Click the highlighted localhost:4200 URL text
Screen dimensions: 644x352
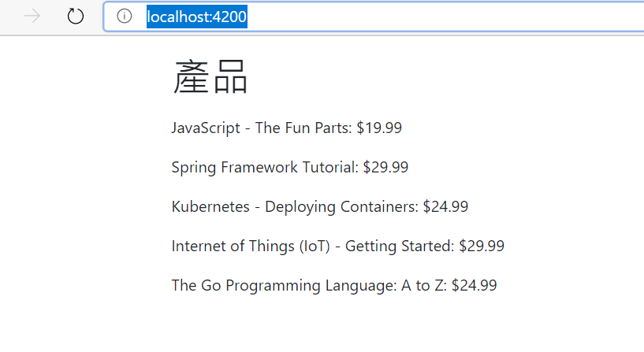197,17
